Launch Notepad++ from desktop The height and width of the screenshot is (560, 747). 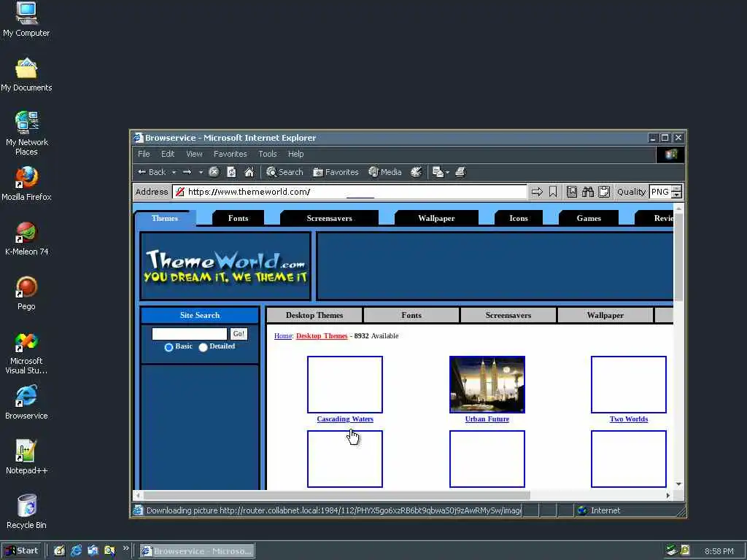click(x=26, y=458)
